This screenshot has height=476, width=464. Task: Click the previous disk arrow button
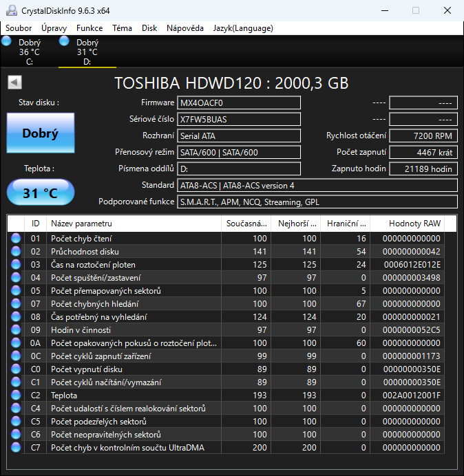[x=14, y=83]
